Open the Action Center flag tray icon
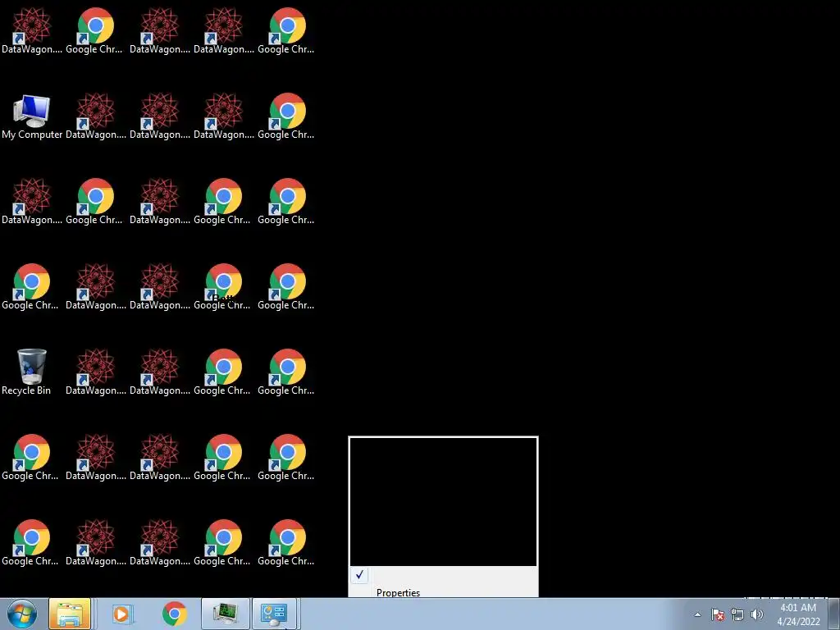Image resolution: width=840 pixels, height=630 pixels. pos(718,614)
